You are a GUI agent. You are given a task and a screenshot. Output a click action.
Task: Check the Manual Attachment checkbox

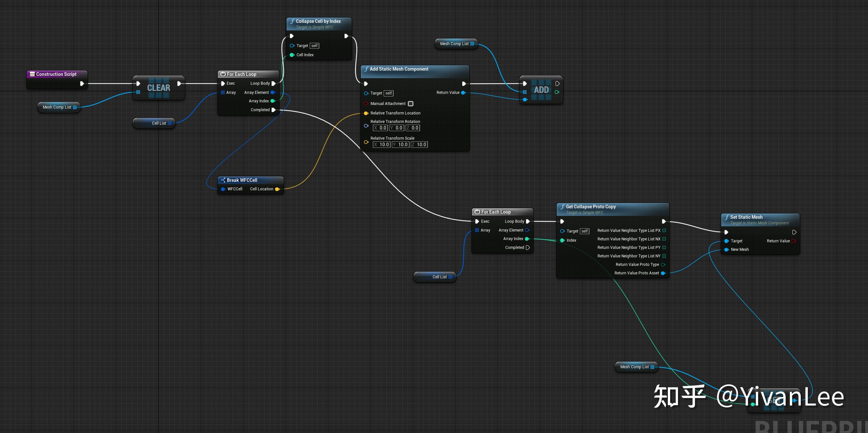(410, 103)
